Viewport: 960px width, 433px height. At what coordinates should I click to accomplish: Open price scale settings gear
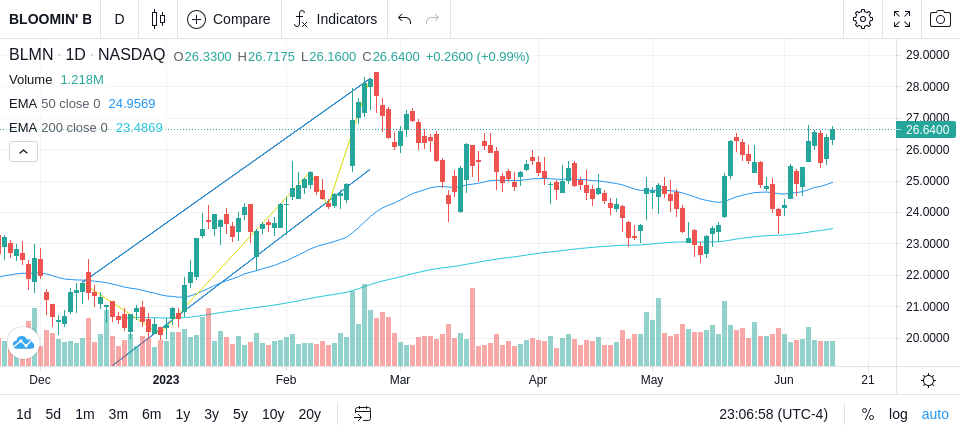coord(928,380)
